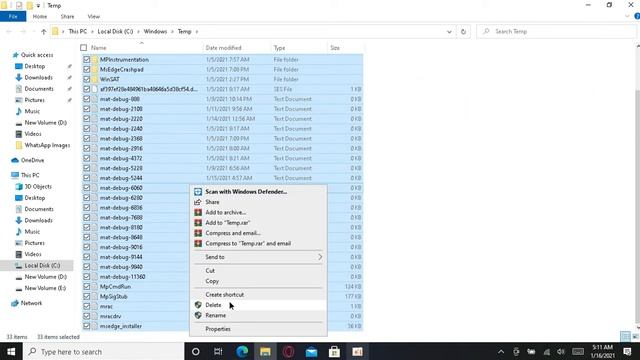Uncheck the mat-debug-2220 checkbox
640x360 pixels.
(x=87, y=119)
